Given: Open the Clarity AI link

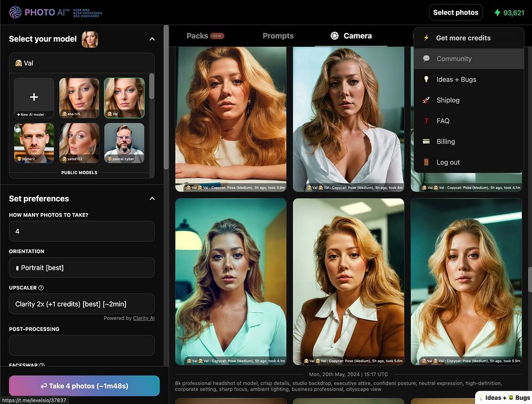Looking at the screenshot, I should click(x=144, y=318).
